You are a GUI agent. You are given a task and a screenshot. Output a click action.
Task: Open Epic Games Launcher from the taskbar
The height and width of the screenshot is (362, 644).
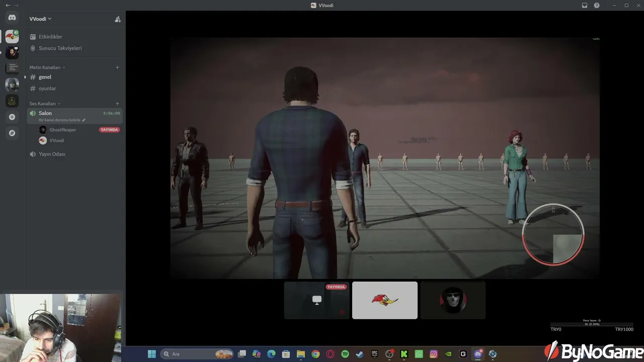point(374,354)
